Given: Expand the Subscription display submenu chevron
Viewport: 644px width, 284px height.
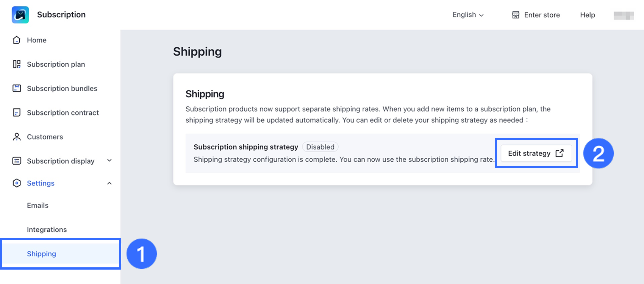Looking at the screenshot, I should pyautogui.click(x=109, y=161).
